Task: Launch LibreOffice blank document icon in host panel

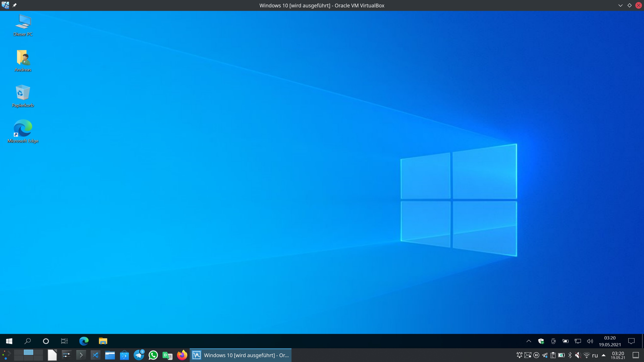Action: [x=52, y=355]
